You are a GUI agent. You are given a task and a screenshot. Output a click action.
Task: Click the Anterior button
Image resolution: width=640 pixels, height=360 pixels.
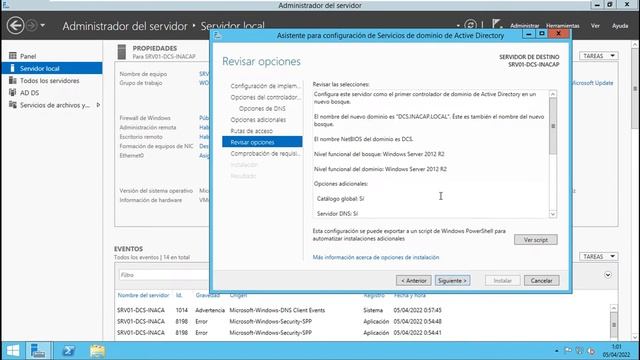point(413,280)
